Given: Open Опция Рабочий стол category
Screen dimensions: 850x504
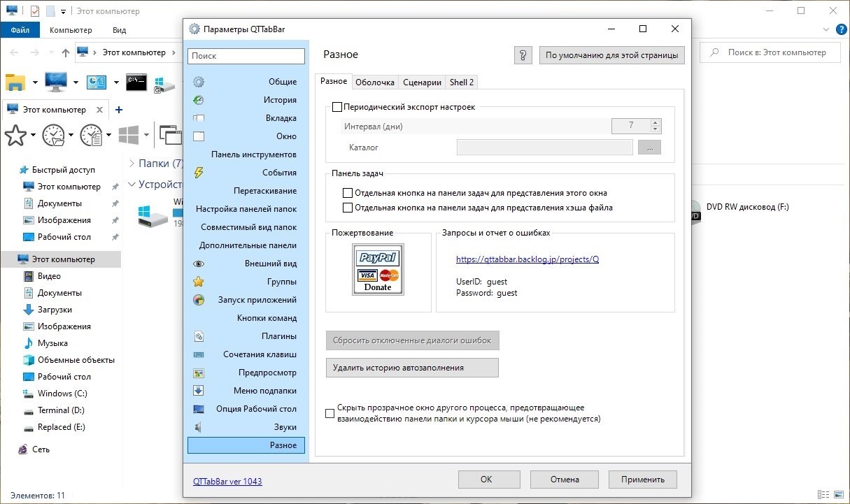Looking at the screenshot, I should [246, 409].
